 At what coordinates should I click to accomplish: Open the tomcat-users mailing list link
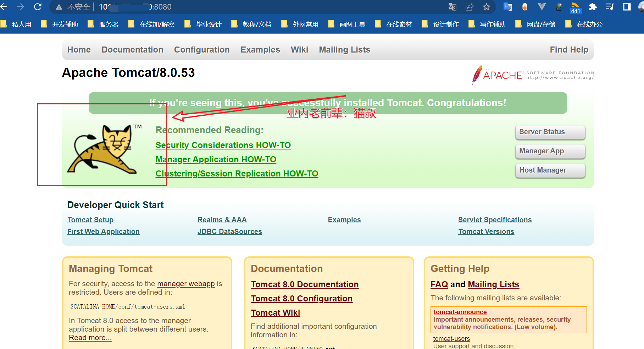click(x=451, y=339)
